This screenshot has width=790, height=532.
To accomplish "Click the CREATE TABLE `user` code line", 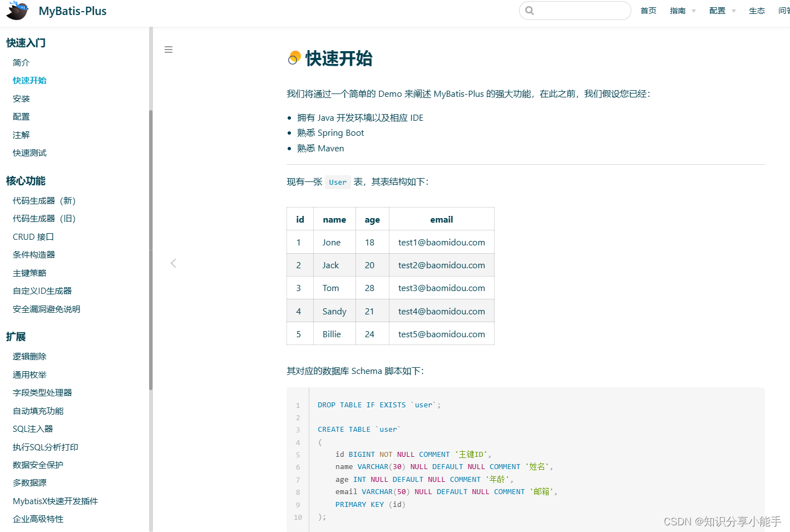I will 359,429.
